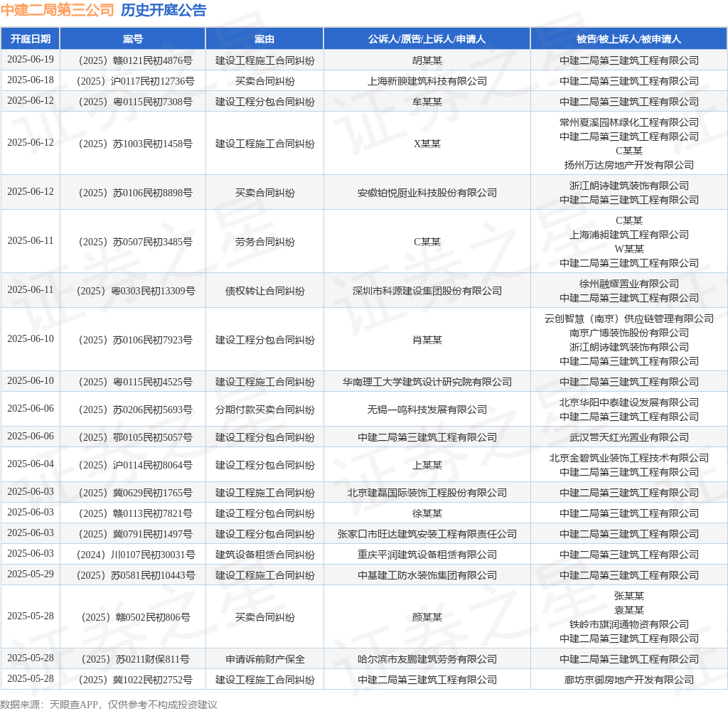Viewport: 728px width, 711px height.
Task: Click cause 建筑设备租赁合同纠纷
Action: pyautogui.click(x=264, y=555)
